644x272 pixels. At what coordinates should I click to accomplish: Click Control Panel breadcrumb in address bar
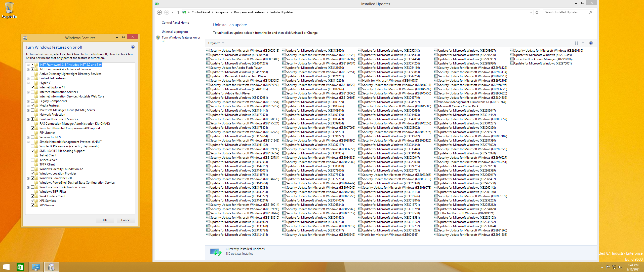(x=200, y=12)
